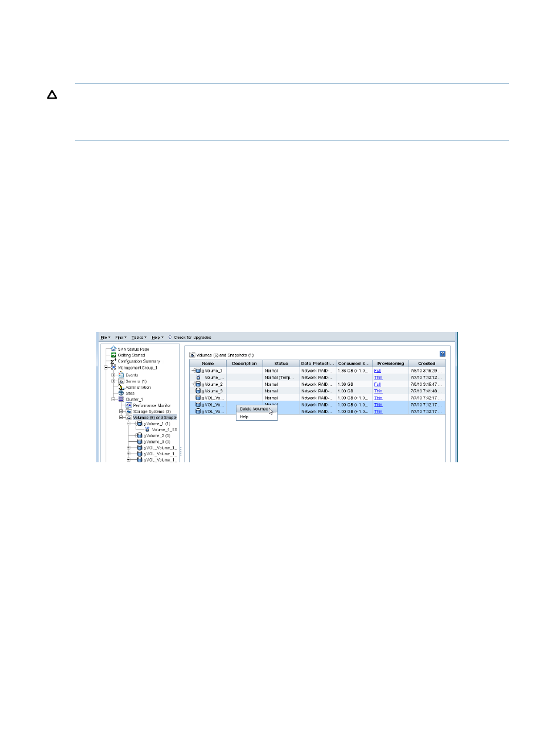Collapse the Volumes and Snapshots node
Screen dimensions: 560x746
(x=122, y=418)
